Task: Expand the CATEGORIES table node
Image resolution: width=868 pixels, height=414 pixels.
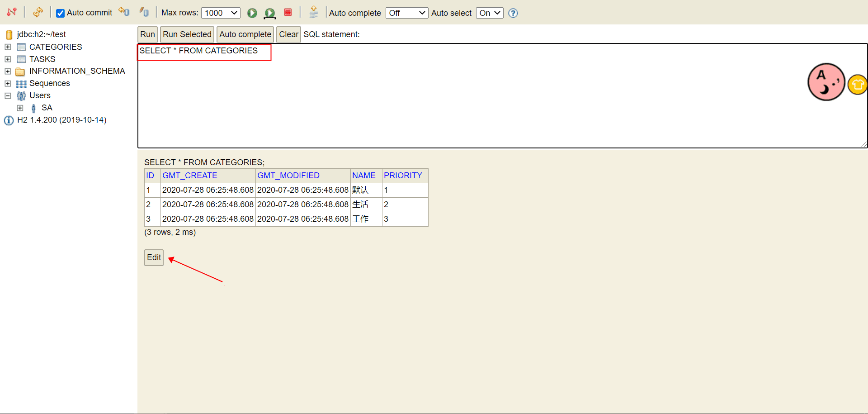Action: [8, 47]
